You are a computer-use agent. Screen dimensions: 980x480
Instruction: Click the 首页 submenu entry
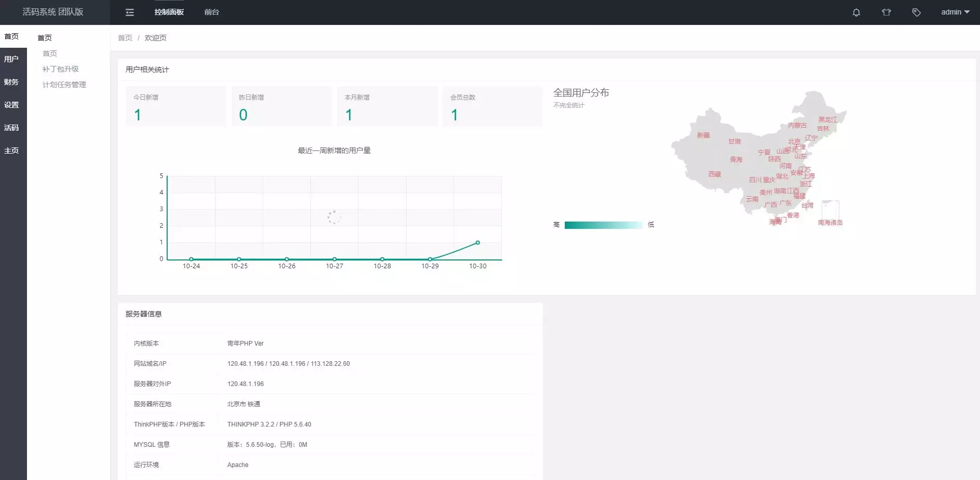(50, 53)
